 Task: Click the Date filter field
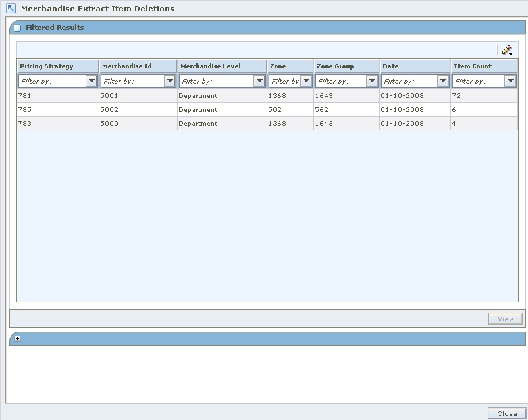click(409, 81)
